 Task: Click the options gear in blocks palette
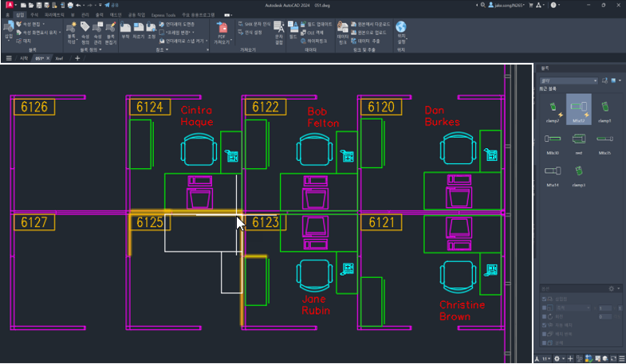pos(611,288)
